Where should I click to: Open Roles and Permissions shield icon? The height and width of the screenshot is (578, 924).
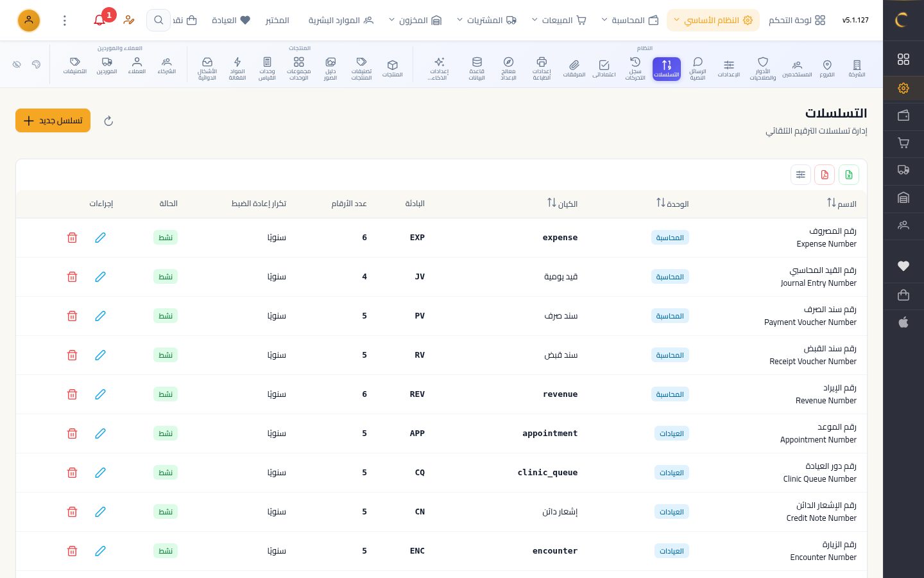click(763, 69)
